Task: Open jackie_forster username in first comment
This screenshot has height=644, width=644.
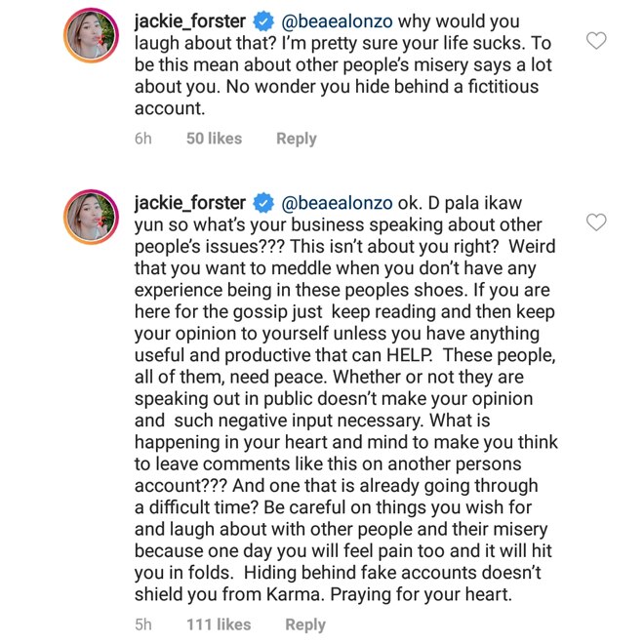Action: click(190, 21)
